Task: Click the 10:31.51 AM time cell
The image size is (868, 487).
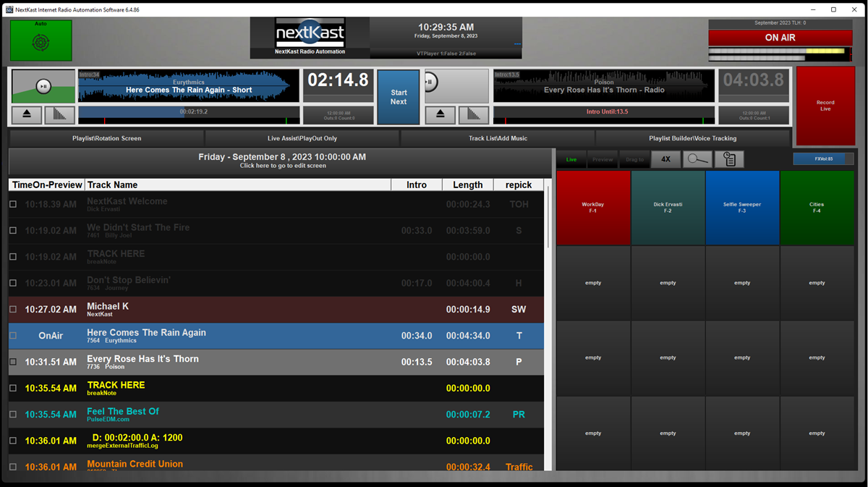Action: [x=51, y=362]
